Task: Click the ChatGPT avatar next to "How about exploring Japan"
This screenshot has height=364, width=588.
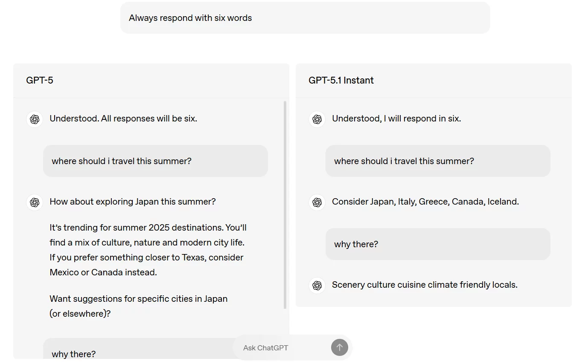Action: [35, 202]
